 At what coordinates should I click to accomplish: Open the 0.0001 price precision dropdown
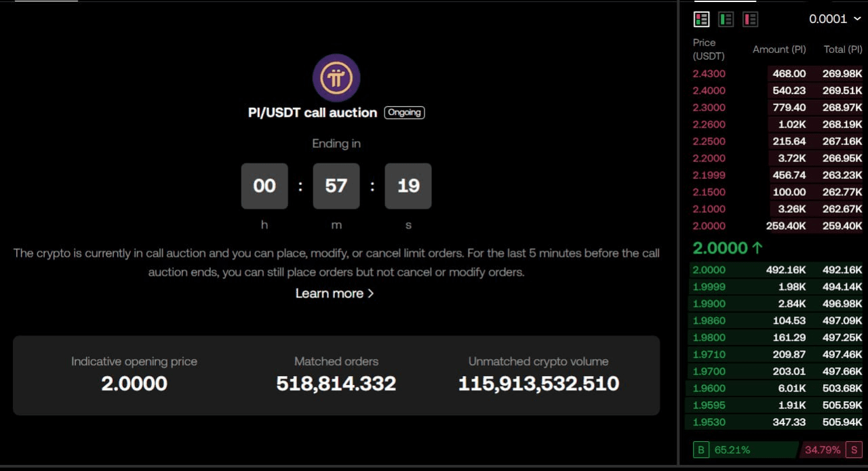(835, 19)
